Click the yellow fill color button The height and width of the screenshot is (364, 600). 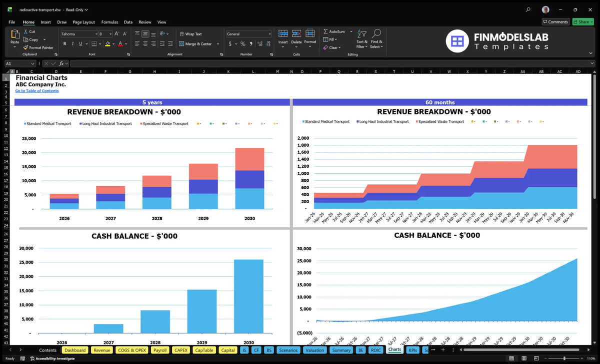point(107,44)
